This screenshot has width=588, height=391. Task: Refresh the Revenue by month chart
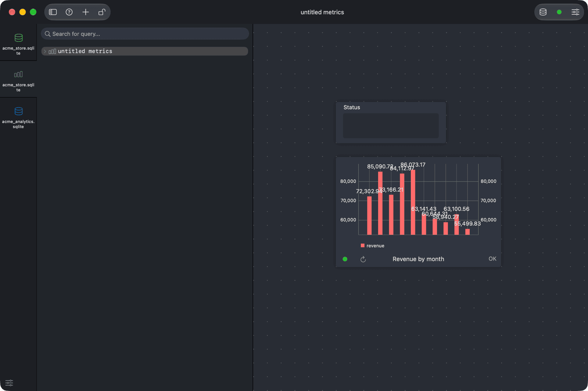click(x=363, y=259)
